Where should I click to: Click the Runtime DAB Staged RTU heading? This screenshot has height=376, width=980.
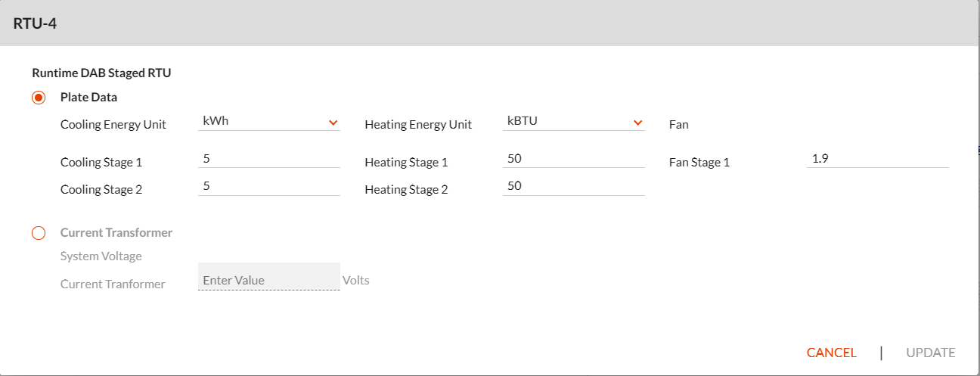[101, 73]
